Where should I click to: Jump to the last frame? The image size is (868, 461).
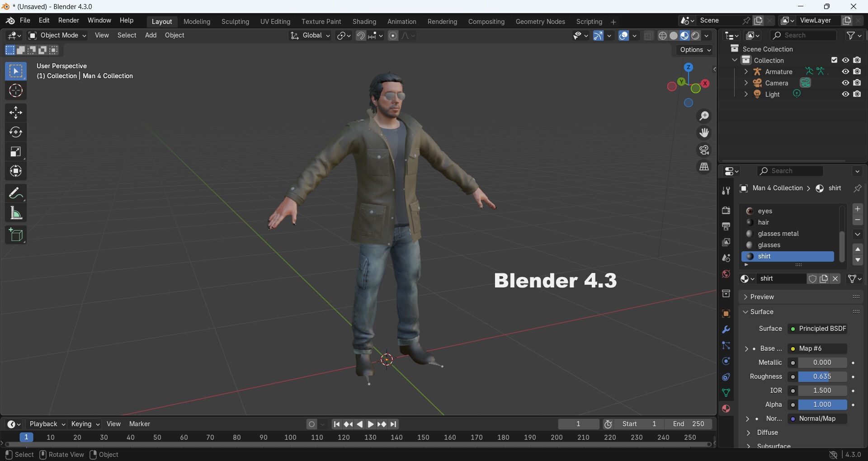pyautogui.click(x=393, y=424)
